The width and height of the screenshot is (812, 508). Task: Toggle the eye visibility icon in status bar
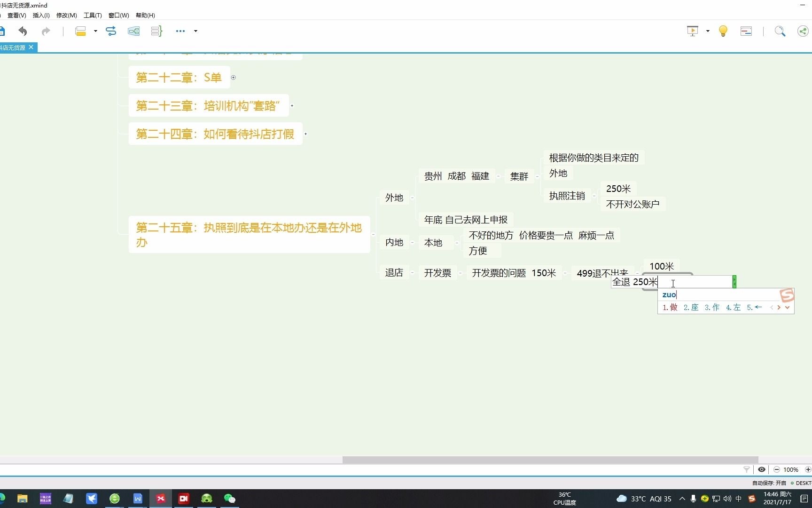(x=762, y=469)
